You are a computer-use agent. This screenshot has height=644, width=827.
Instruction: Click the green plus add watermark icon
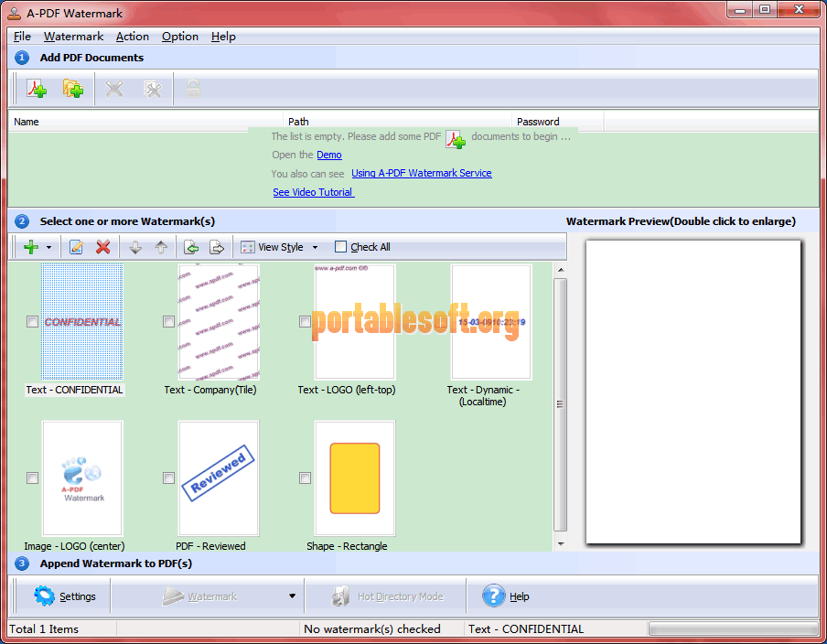tap(31, 247)
